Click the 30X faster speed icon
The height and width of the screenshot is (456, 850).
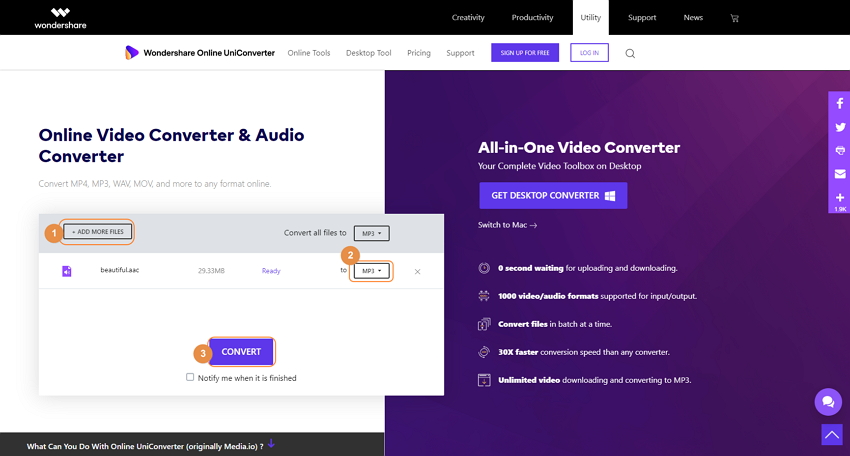(x=484, y=352)
